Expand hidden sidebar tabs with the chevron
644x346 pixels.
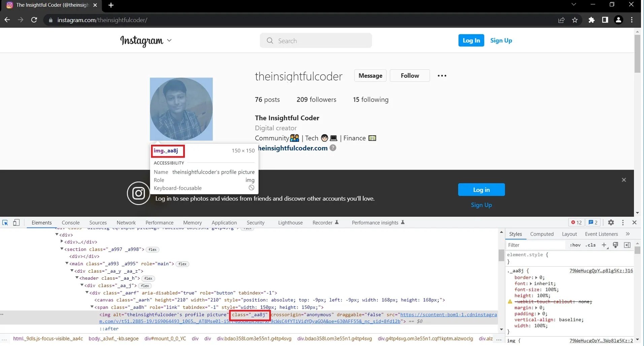(628, 234)
